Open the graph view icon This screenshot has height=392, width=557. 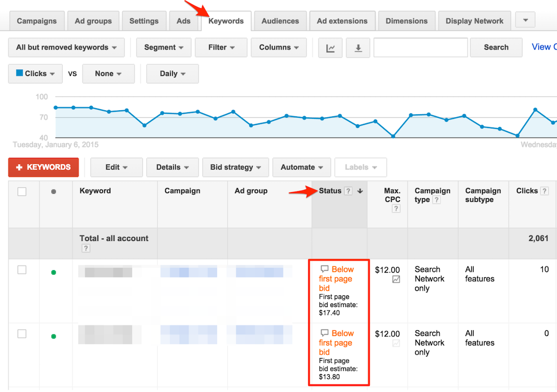330,47
